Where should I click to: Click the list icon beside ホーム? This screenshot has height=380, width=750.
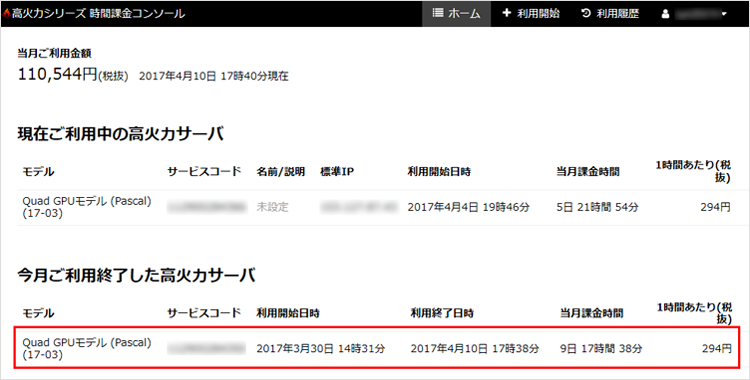click(438, 13)
